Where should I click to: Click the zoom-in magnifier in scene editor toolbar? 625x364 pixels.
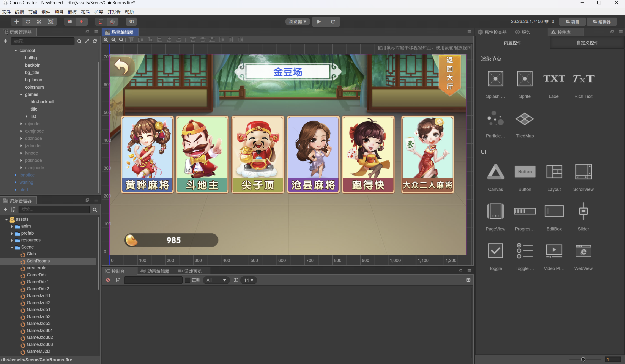coord(106,40)
